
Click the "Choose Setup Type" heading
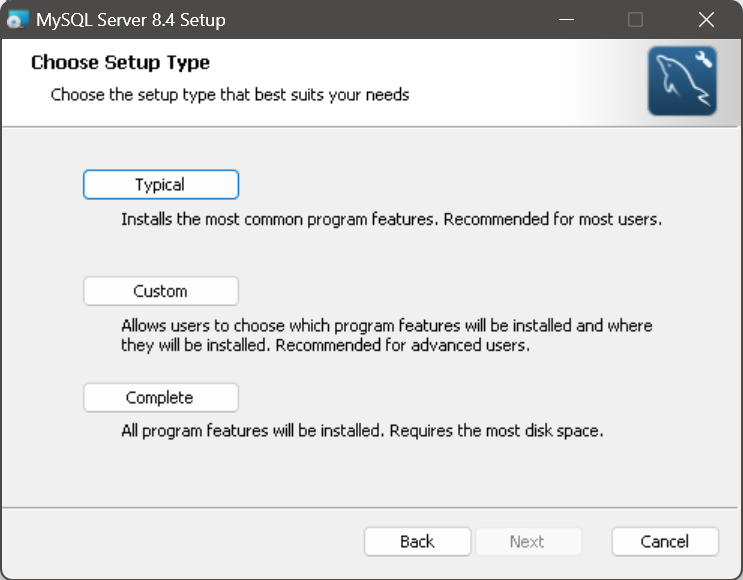pos(120,62)
